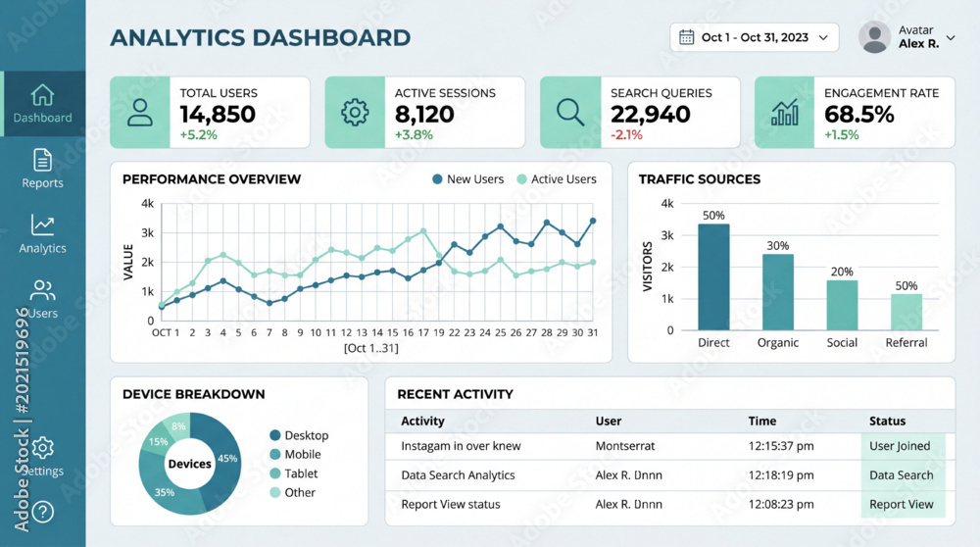Click the User Joined status badge
Viewport: 980px width, 547px height.
tap(903, 446)
